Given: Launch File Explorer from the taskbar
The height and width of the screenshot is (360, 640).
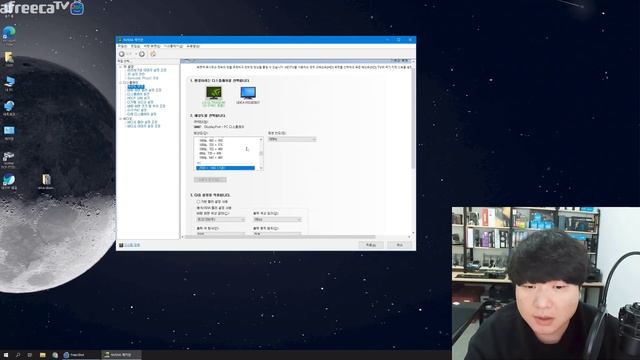Looking at the screenshot, I should coord(42,355).
